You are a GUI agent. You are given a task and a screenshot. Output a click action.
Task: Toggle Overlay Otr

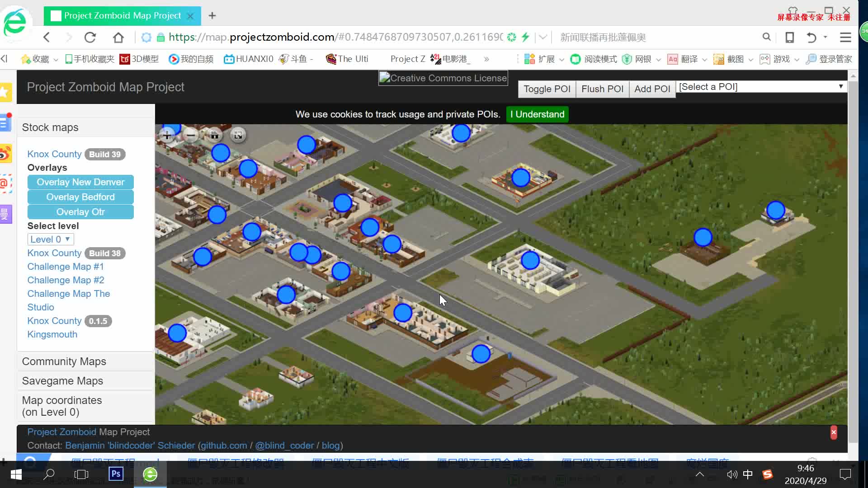click(x=80, y=212)
